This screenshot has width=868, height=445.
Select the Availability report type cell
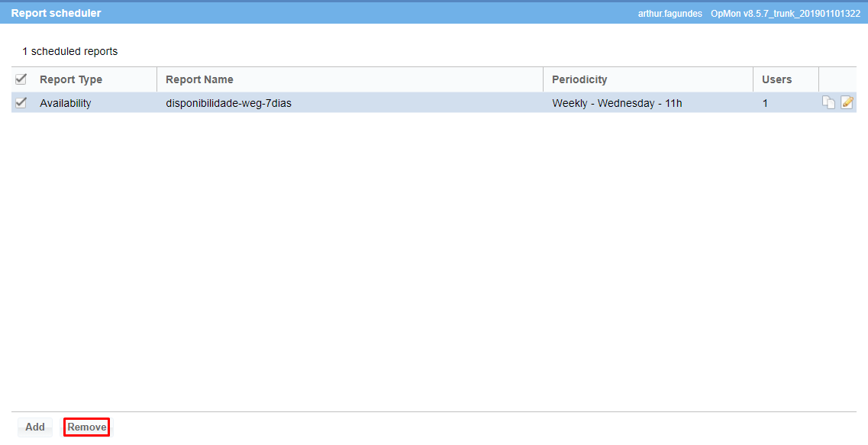point(66,103)
